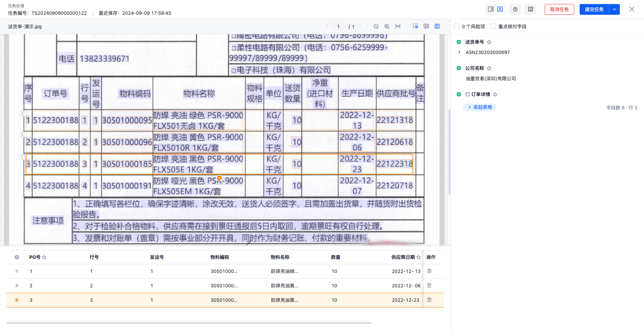Select date cell 2022-12-23
The width and height of the screenshot is (644, 333).
[406, 300]
